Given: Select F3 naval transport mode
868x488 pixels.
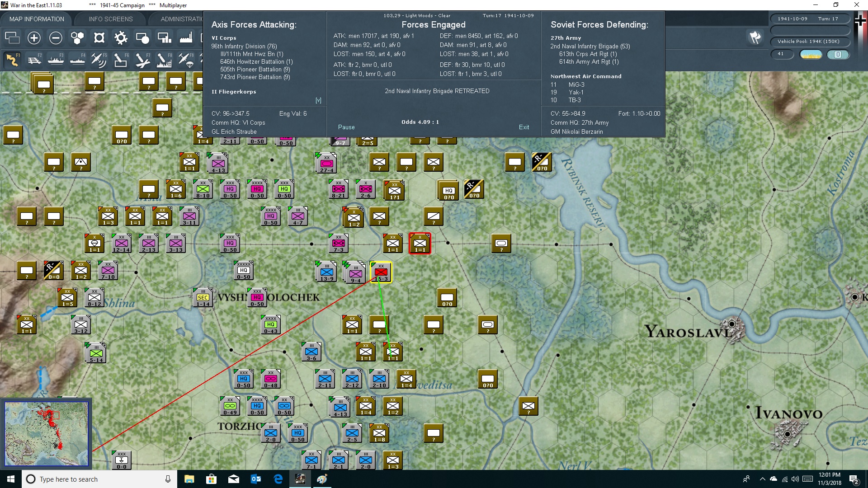Looking at the screenshot, I should (56, 60).
